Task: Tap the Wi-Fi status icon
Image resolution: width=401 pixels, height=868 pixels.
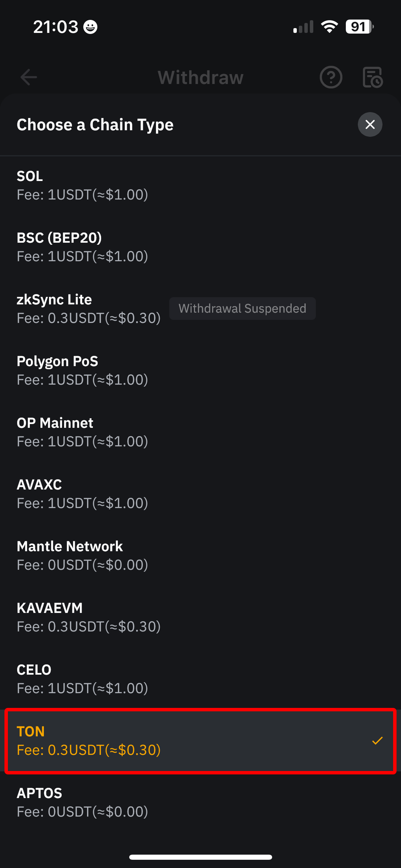Action: (329, 27)
